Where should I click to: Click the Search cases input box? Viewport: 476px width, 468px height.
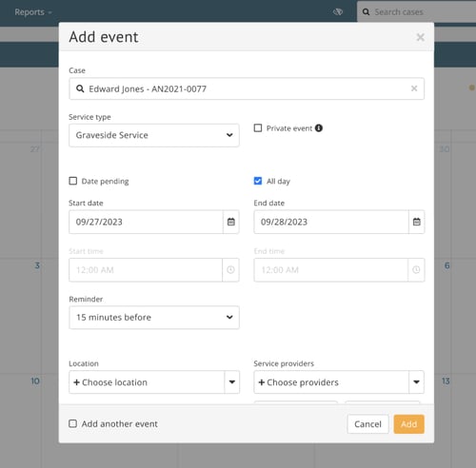[x=416, y=12]
